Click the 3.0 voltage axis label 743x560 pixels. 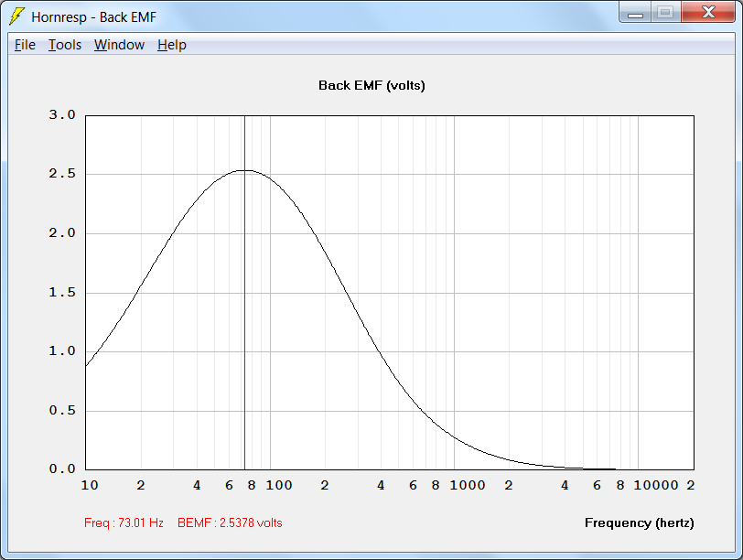click(62, 114)
